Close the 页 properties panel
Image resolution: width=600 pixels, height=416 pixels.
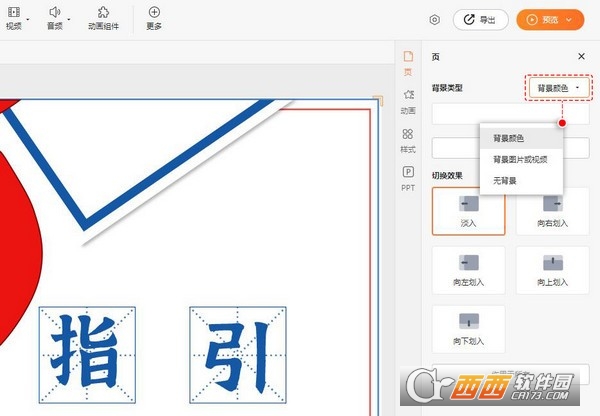581,57
